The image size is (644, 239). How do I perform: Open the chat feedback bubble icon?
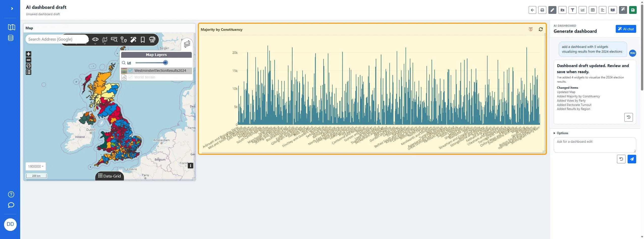point(11,205)
